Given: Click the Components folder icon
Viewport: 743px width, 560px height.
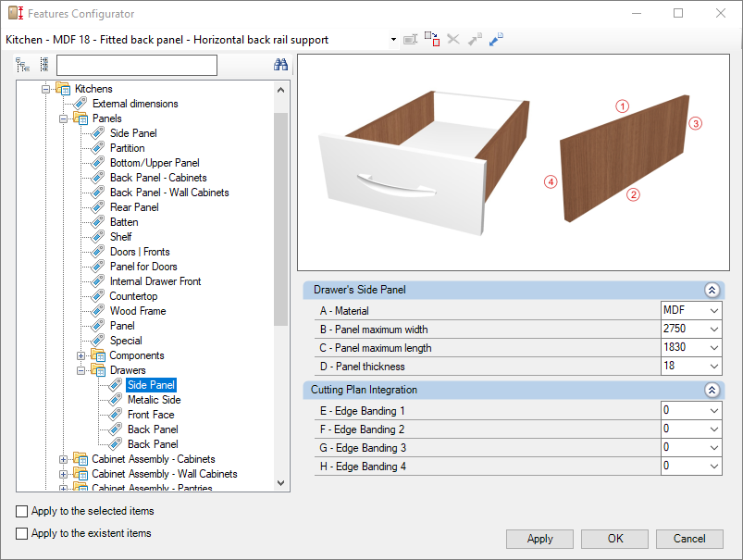Looking at the screenshot, I should click(x=98, y=355).
